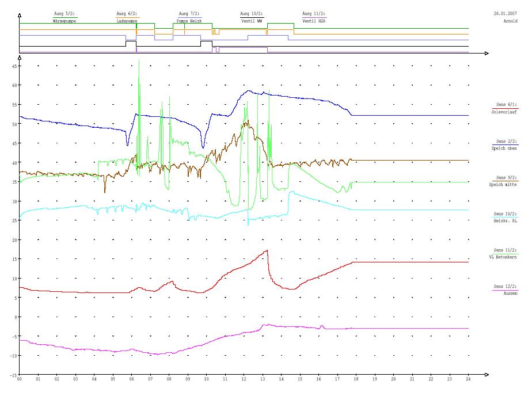The image size is (532, 396).
Task: Click hour 06 on the time axis
Action: tap(132, 379)
